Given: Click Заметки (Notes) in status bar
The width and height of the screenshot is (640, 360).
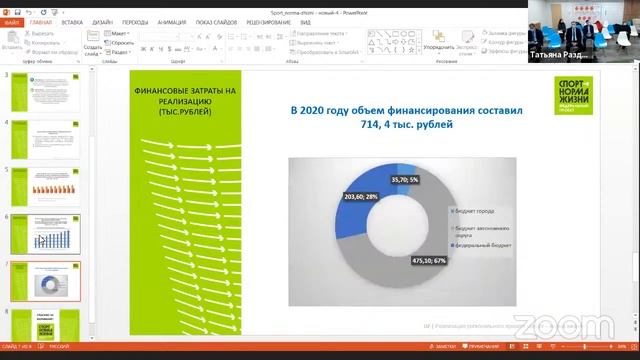Looking at the screenshot, I should pyautogui.click(x=442, y=347).
